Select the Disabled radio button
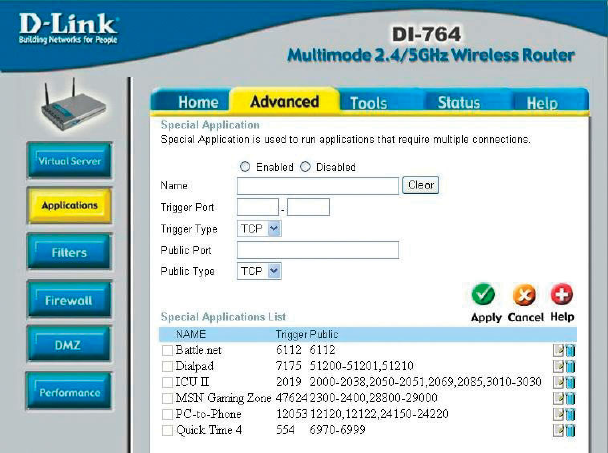The width and height of the screenshot is (608, 453). coord(306,167)
